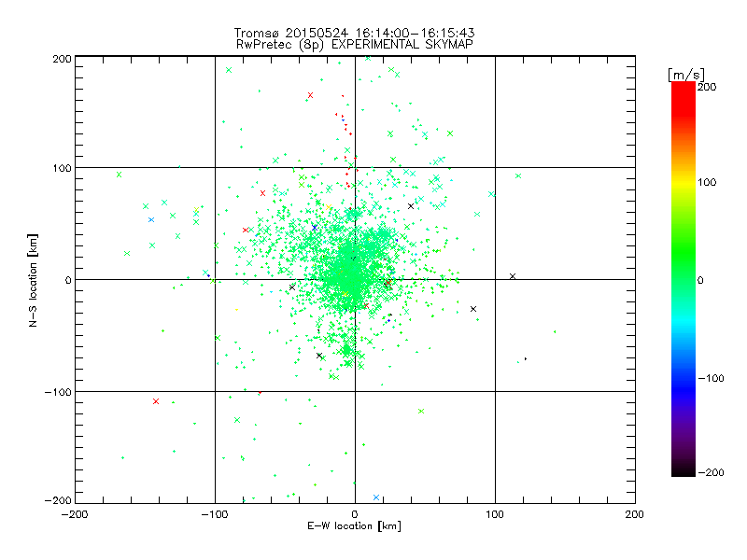Click the "N-S location [km]" axis label

[x=33, y=280]
